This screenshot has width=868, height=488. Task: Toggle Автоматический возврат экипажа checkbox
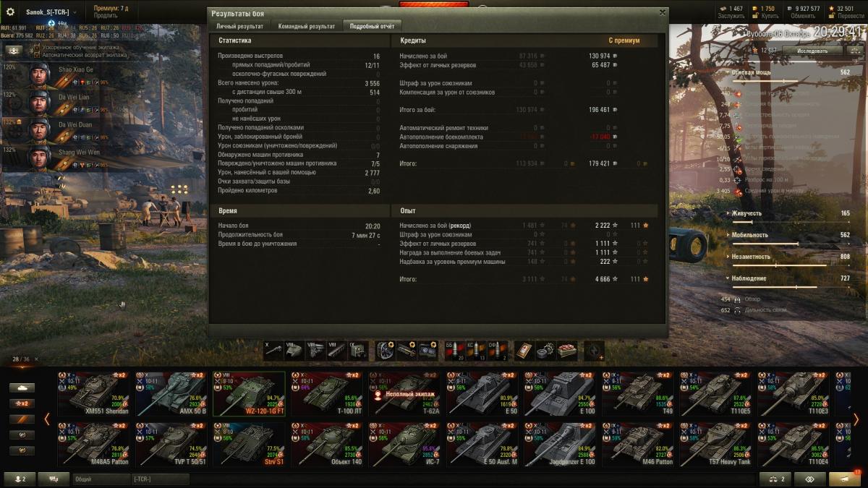[x=37, y=55]
